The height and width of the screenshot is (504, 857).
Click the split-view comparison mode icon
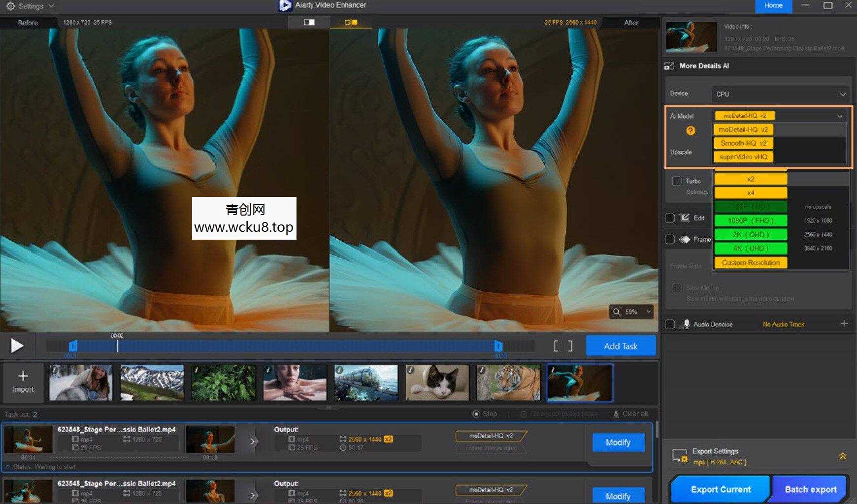(x=309, y=22)
